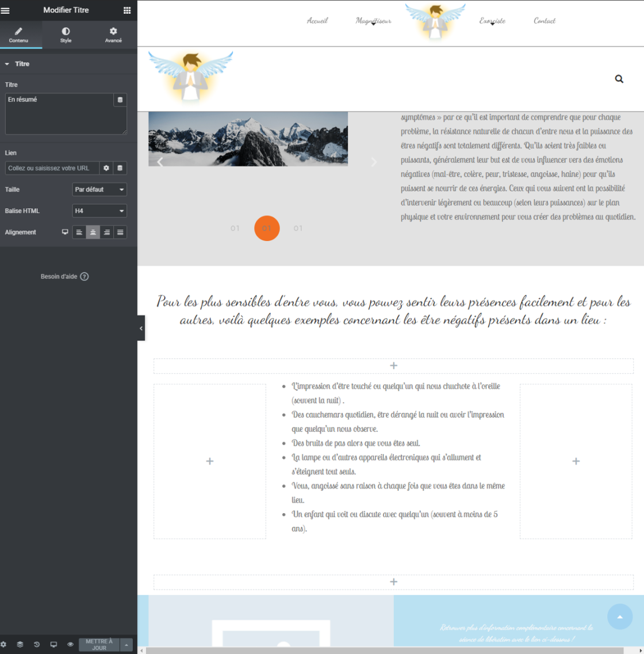Viewport: 644px width, 654px height.
Task: Select text about séance de libération
Action: 516,633
